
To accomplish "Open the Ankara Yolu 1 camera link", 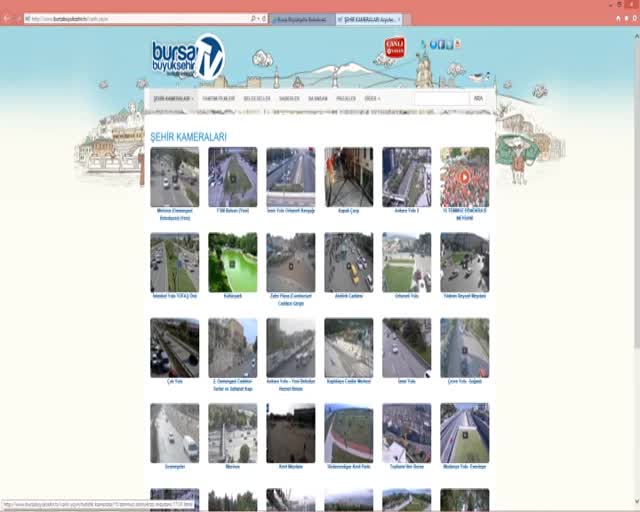I will [x=407, y=211].
